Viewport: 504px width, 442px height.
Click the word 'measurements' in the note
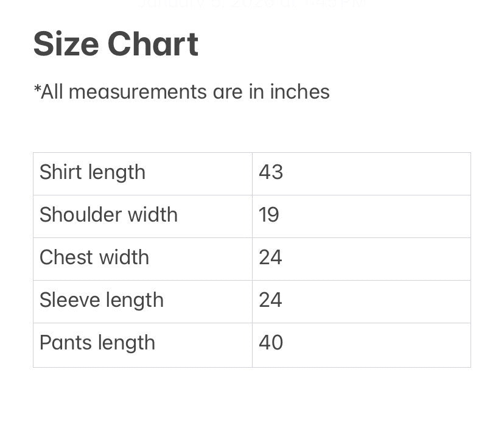[x=138, y=92]
